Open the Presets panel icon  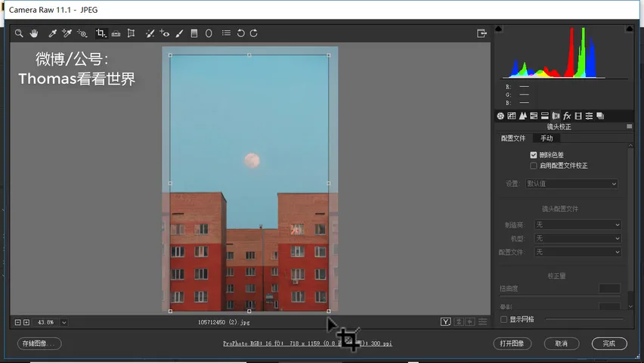point(589,116)
